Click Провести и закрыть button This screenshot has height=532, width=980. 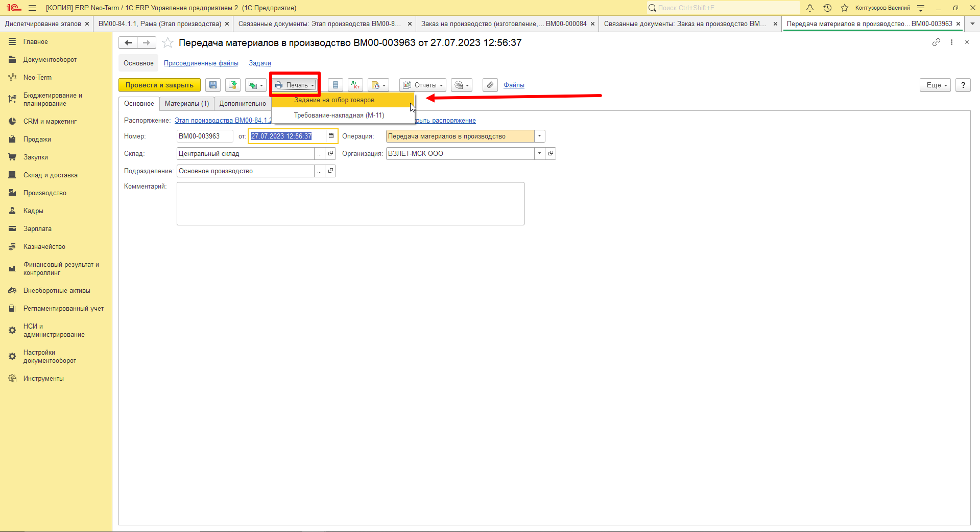pos(159,85)
